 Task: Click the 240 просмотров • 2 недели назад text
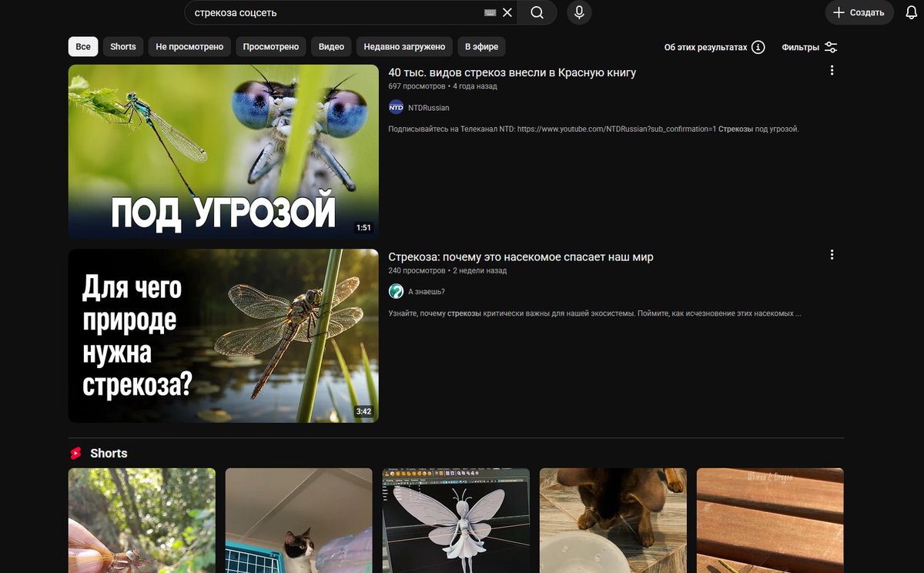click(x=447, y=270)
